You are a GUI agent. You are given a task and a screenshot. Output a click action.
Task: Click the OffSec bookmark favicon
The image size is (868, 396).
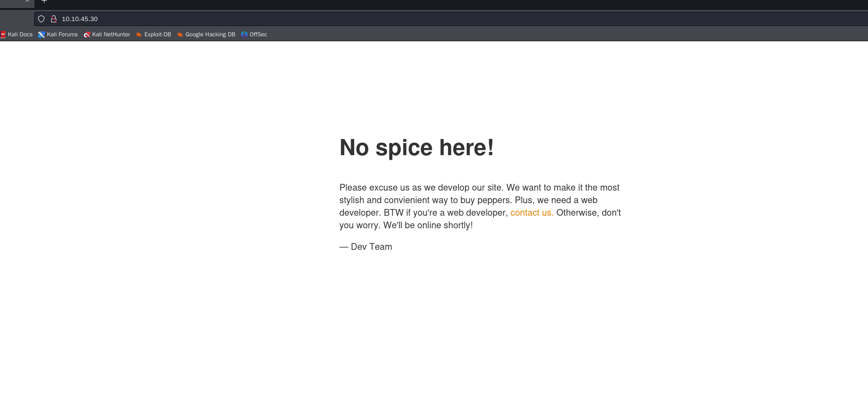pyautogui.click(x=244, y=35)
